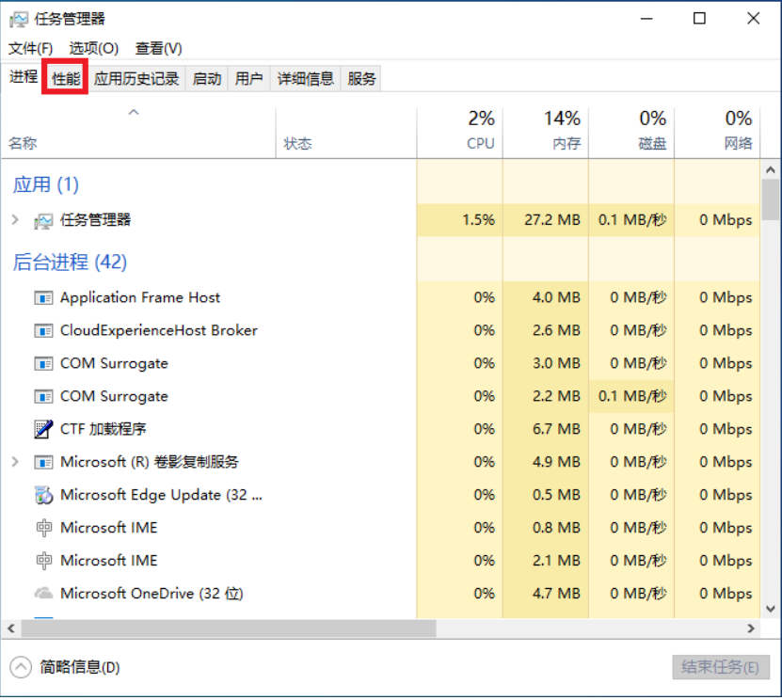Click the horizontal scrollbar right arrow

pos(751,628)
